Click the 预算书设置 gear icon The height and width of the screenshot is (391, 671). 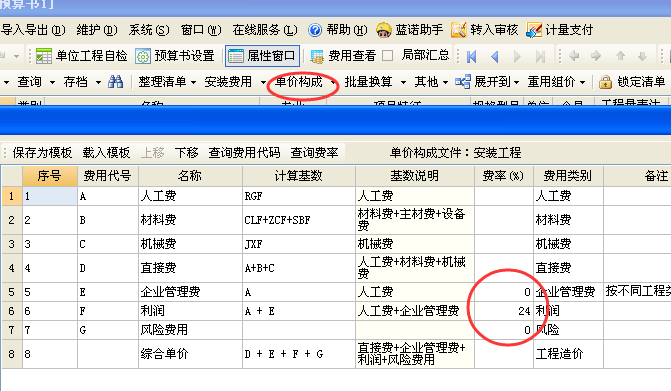[143, 56]
